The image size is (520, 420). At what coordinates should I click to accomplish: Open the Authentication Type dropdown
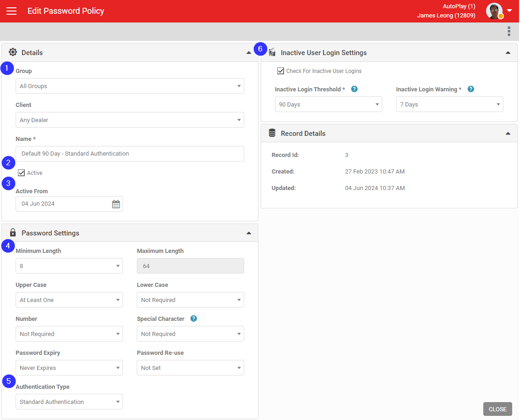click(69, 402)
